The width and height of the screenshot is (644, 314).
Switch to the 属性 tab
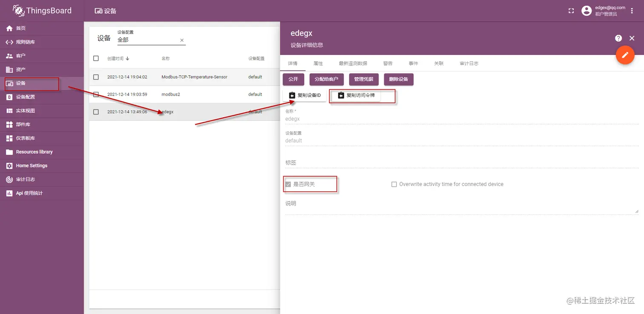click(318, 63)
